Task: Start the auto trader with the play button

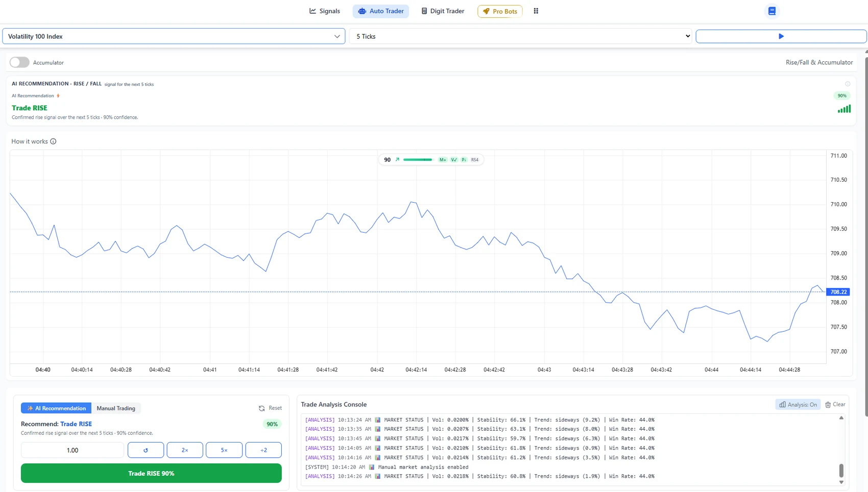Action: pos(781,36)
